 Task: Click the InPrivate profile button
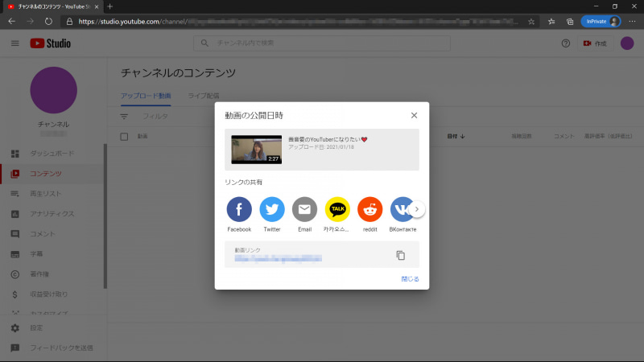(x=601, y=22)
